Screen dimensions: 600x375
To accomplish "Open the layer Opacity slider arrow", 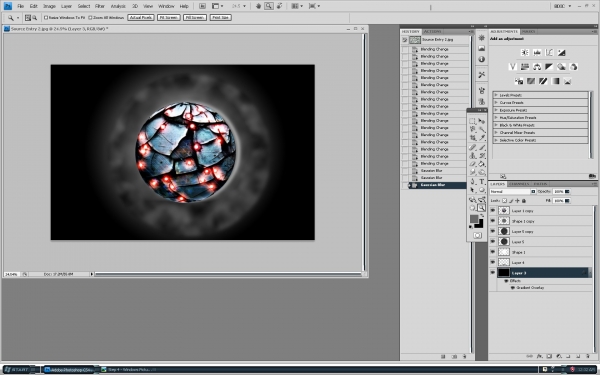I will coord(567,191).
